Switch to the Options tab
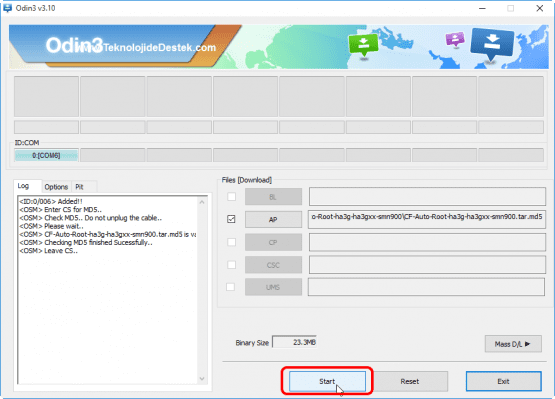555x399 pixels. (56, 187)
